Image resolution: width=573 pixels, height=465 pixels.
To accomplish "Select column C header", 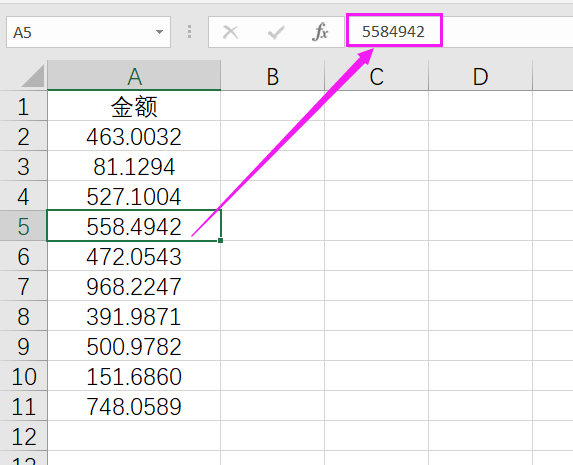I will click(376, 76).
